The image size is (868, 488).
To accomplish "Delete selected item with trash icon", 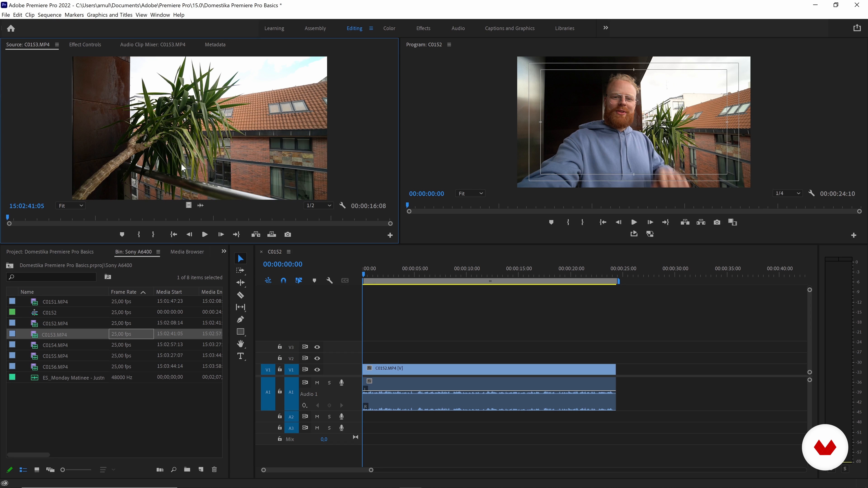I will click(x=214, y=469).
